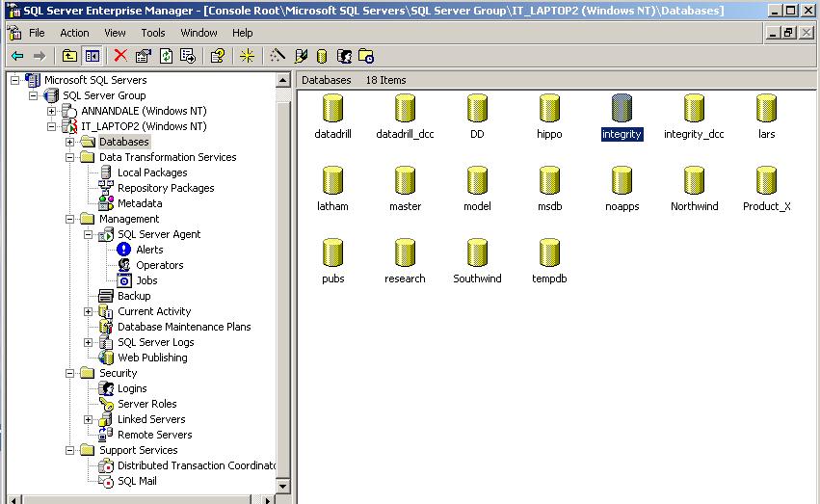Click the New Login toolbar icon
Screen dimensions: 820x504
(x=344, y=56)
